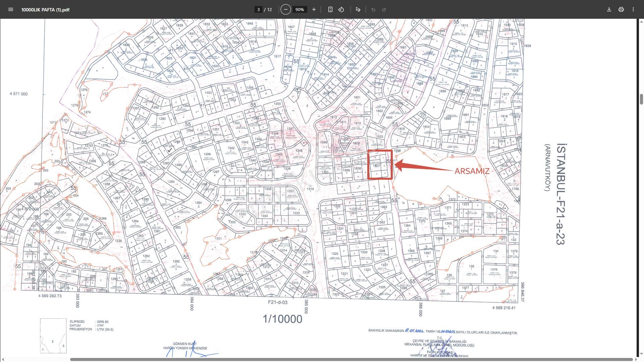Download the PDF file
Screen dimensions: 644x362
point(609,9)
